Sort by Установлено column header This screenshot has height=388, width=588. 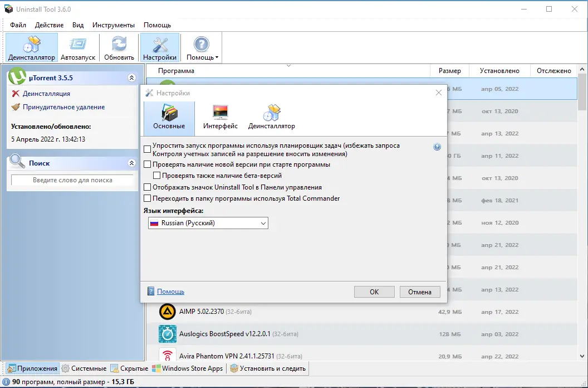coord(499,71)
